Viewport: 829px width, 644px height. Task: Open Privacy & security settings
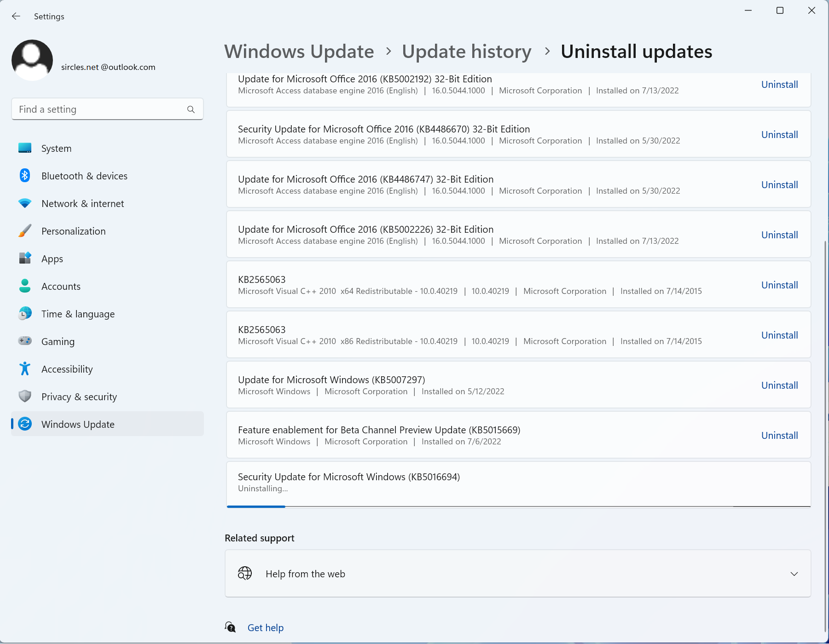coord(107,397)
